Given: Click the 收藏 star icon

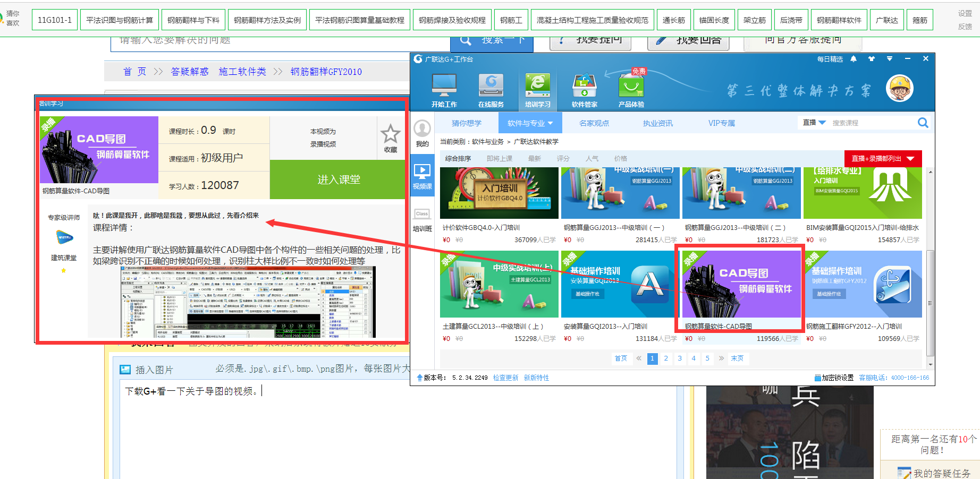Looking at the screenshot, I should pyautogui.click(x=390, y=134).
